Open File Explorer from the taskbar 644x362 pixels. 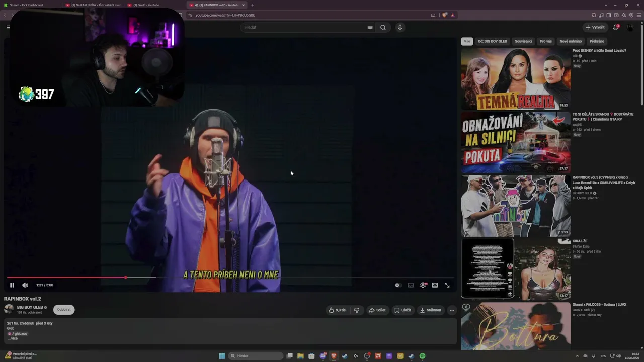coord(300,356)
